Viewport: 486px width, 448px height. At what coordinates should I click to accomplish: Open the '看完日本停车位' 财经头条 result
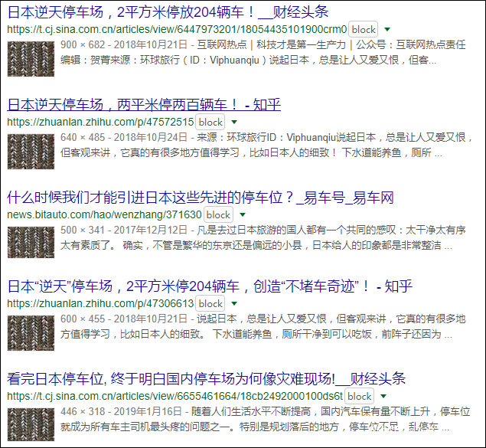(x=207, y=378)
